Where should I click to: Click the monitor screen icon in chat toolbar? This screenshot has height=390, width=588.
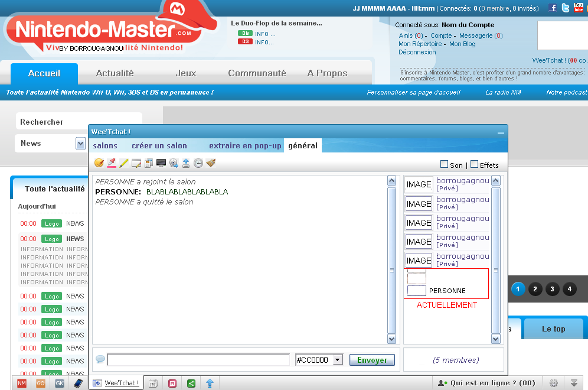[161, 163]
